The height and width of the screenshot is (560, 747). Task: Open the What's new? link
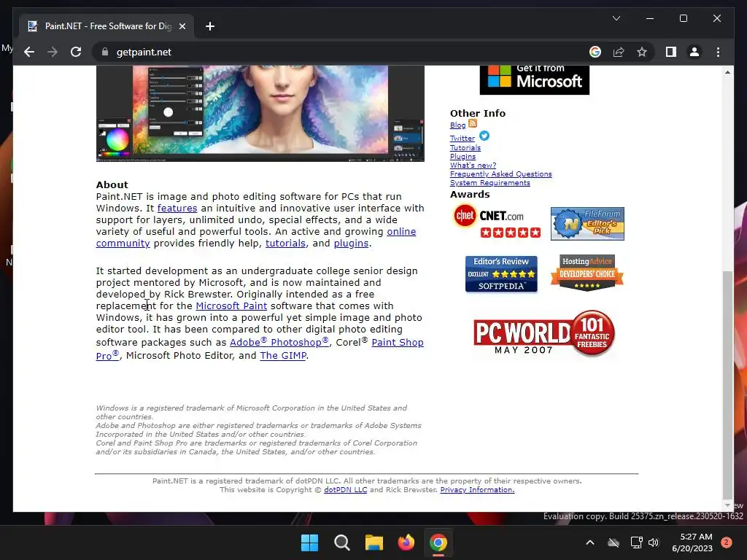coord(473,166)
